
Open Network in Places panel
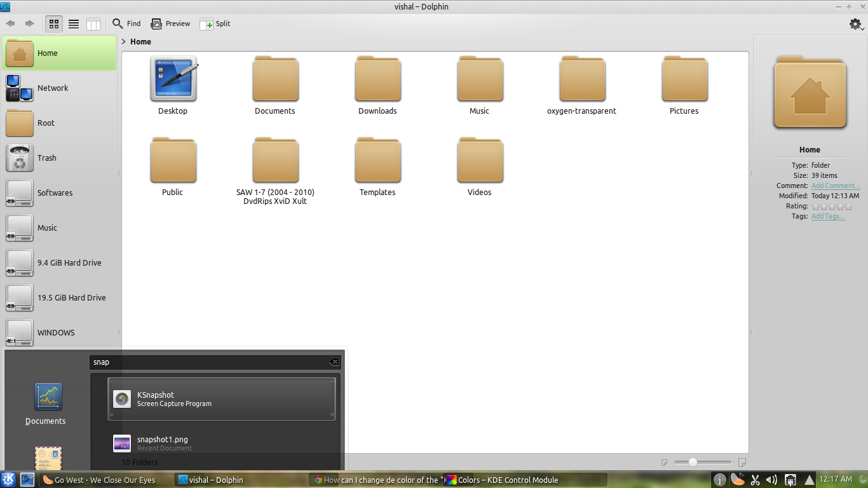point(60,88)
